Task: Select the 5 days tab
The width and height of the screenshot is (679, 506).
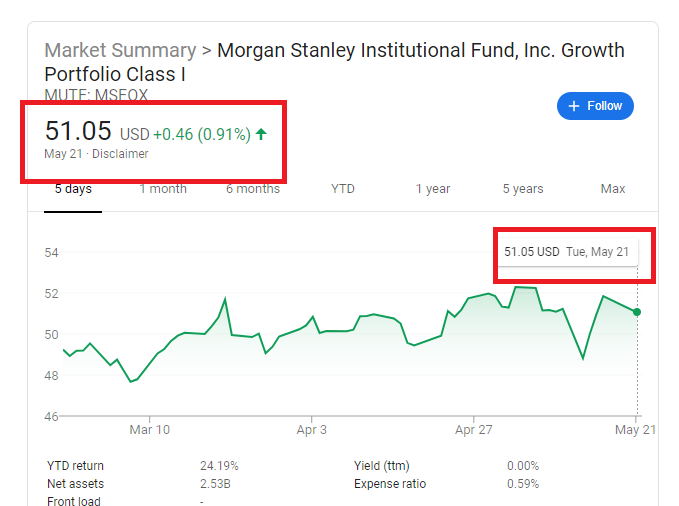Action: 72,189
